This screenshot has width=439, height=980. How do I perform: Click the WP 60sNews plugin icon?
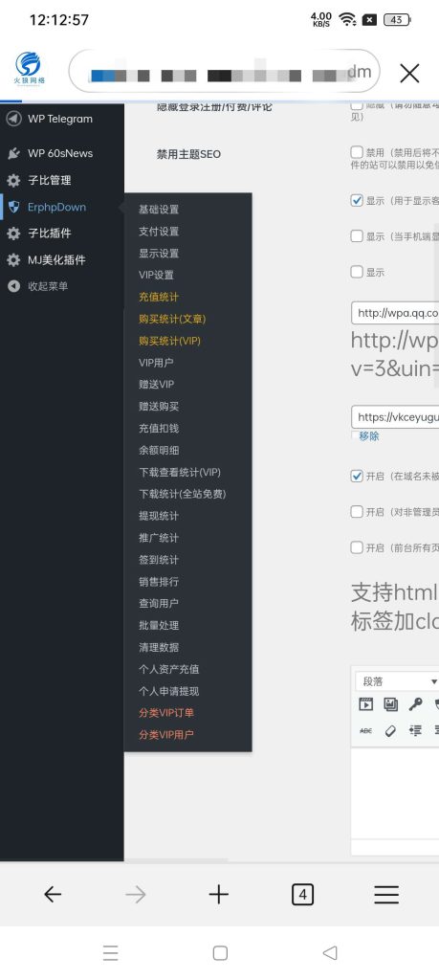click(x=13, y=154)
